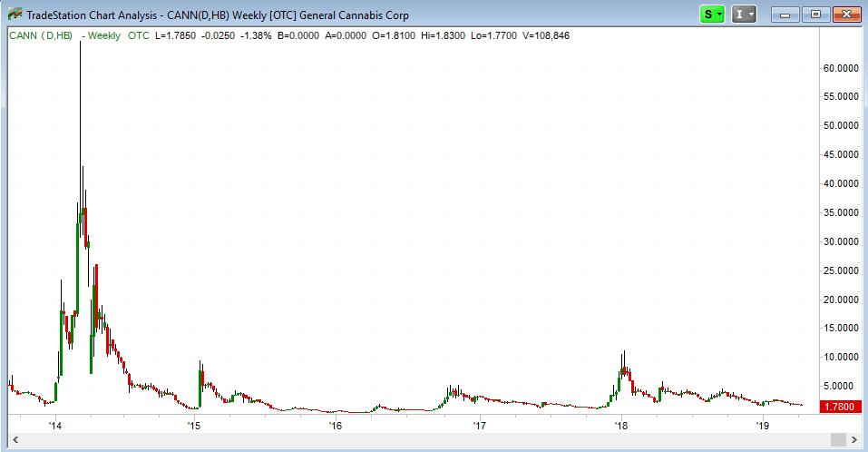Minimize the Chart Analysis window
The height and width of the screenshot is (452, 868).
point(784,15)
